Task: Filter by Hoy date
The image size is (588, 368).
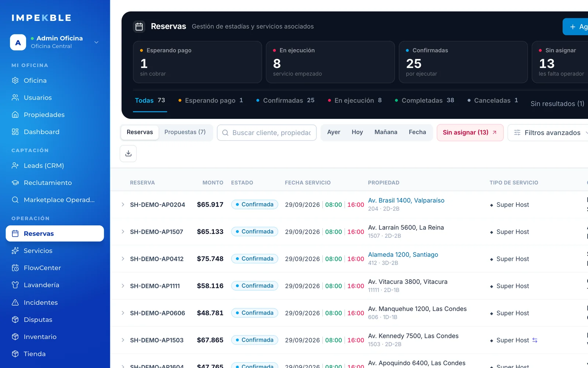Action: 357,132
